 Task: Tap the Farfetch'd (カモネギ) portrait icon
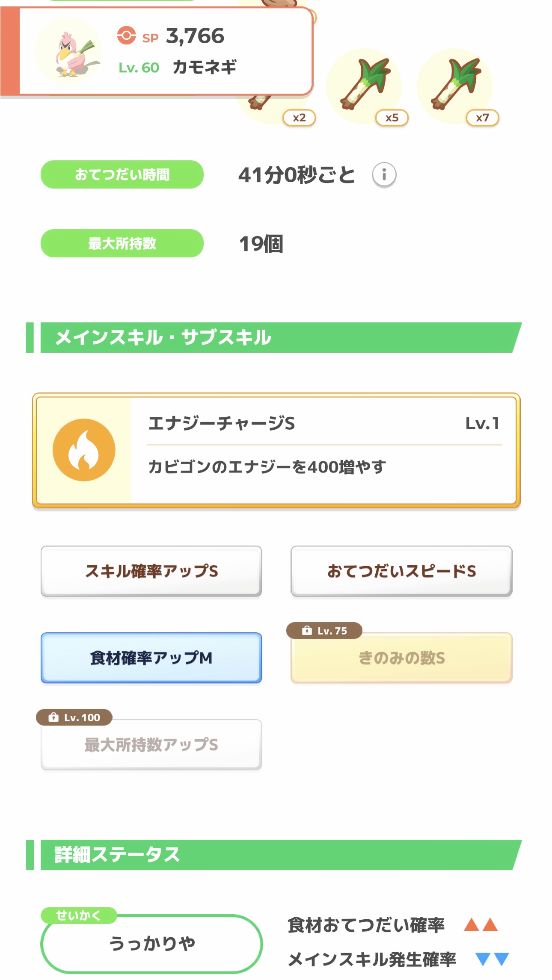[x=68, y=51]
